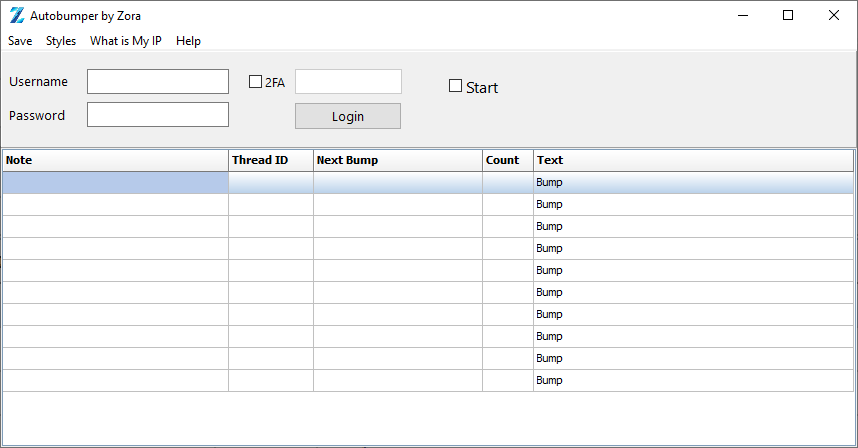Toggle the Start checkbox
Viewport: 858px width, 448px height.
[456, 86]
